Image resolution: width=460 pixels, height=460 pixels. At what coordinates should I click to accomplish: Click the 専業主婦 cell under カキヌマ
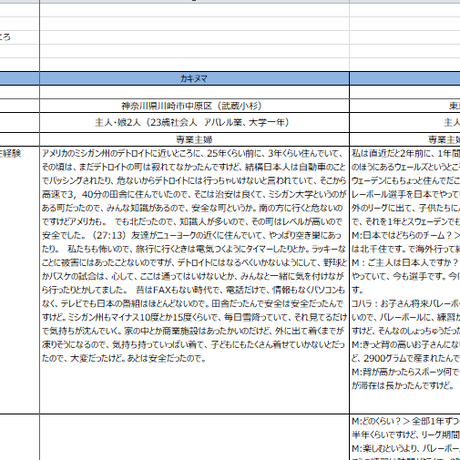click(194, 139)
